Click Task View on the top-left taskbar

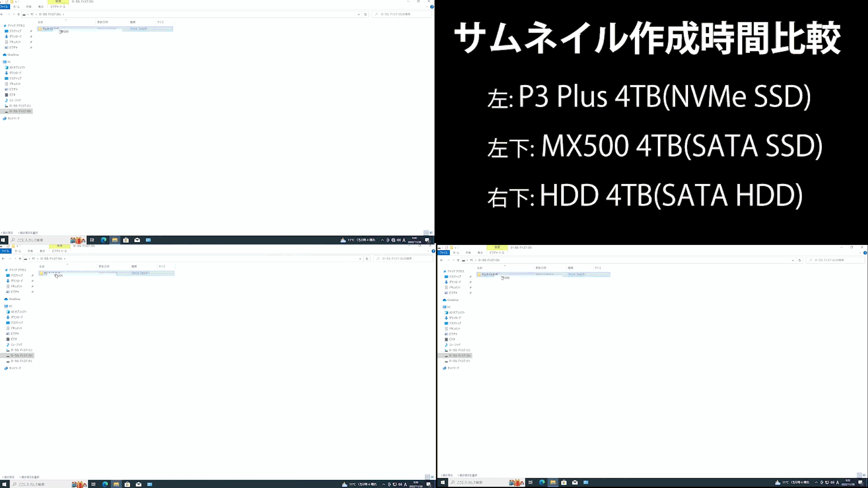pos(92,240)
